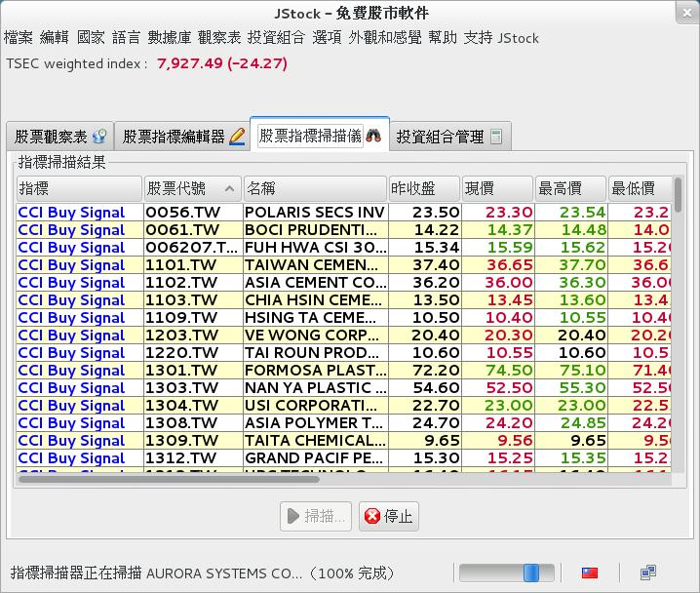Click the 掃描 scan button
The width and height of the screenshot is (700, 593).
(316, 516)
